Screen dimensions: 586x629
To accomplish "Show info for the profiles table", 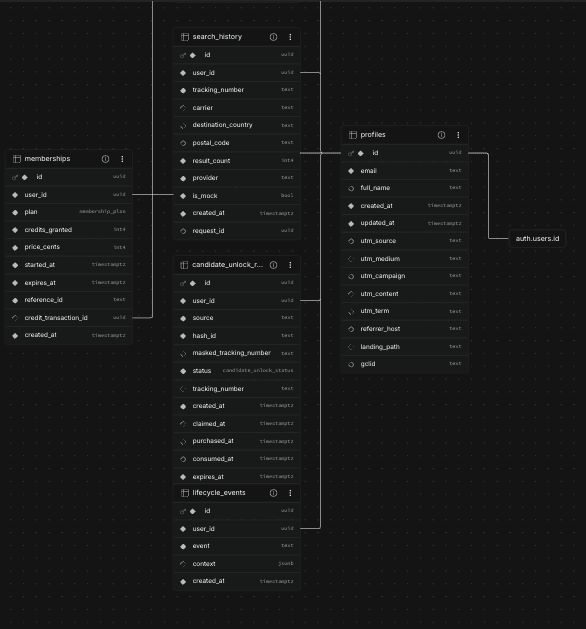I will 441,135.
